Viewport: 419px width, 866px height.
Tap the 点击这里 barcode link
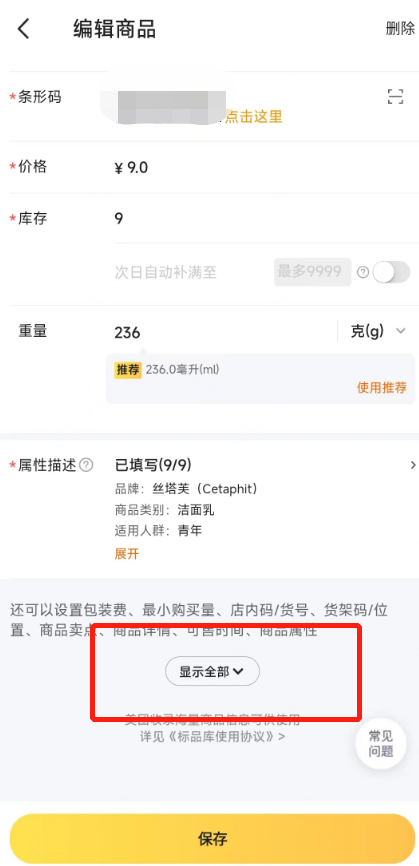pyautogui.click(x=254, y=117)
